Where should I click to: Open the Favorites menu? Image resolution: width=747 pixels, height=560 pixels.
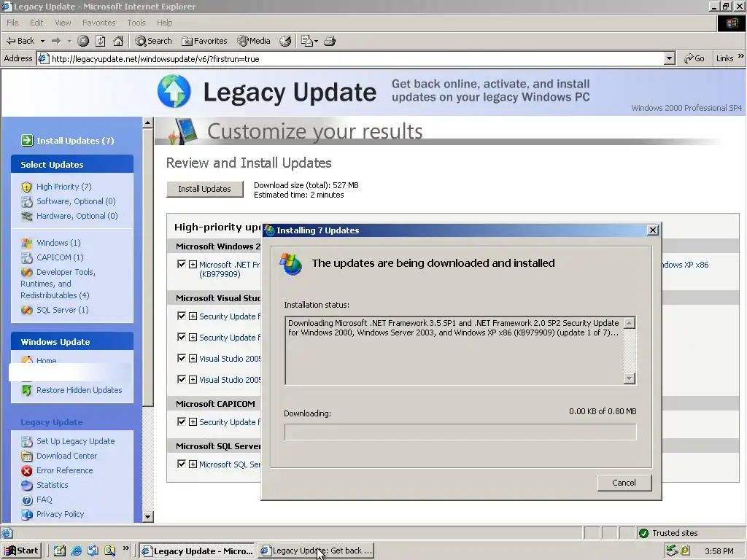click(x=98, y=23)
